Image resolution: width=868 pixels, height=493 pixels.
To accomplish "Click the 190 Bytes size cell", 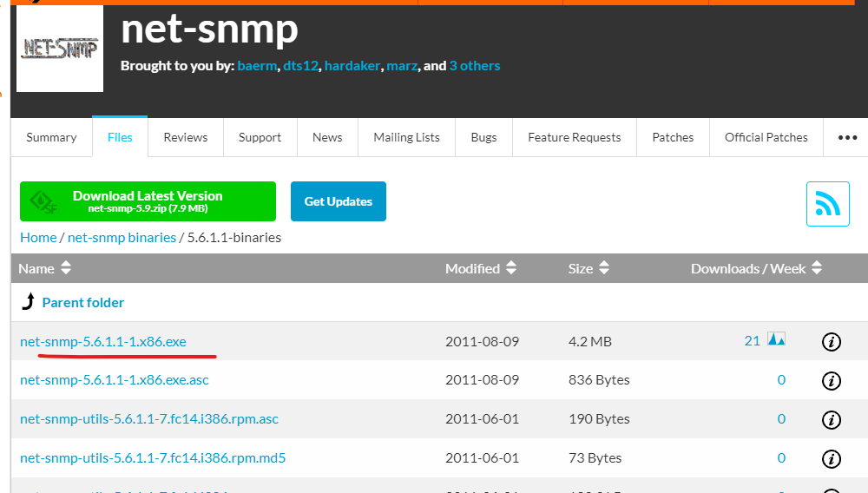I will (x=599, y=419).
